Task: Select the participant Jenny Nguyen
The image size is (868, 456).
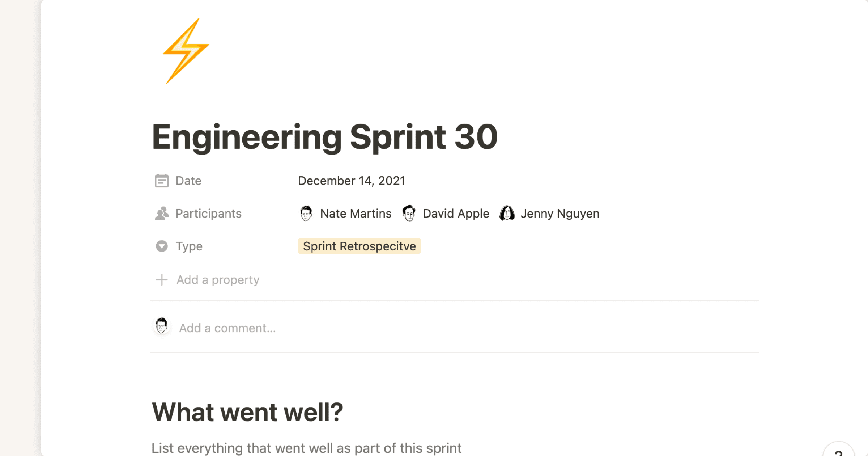Action: (559, 213)
